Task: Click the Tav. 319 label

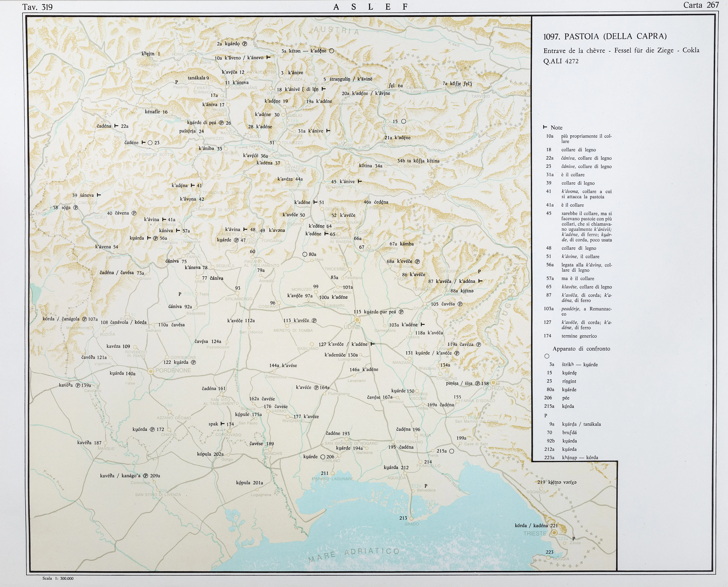Action: tap(37, 7)
